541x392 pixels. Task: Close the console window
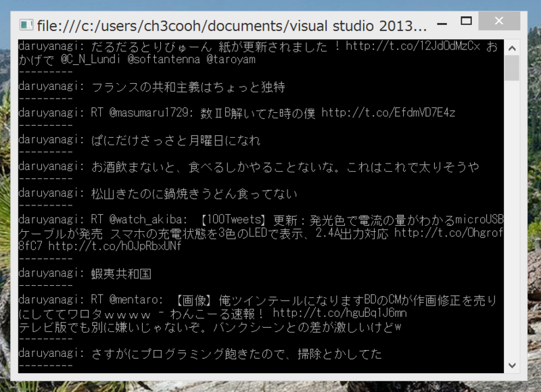pos(499,21)
